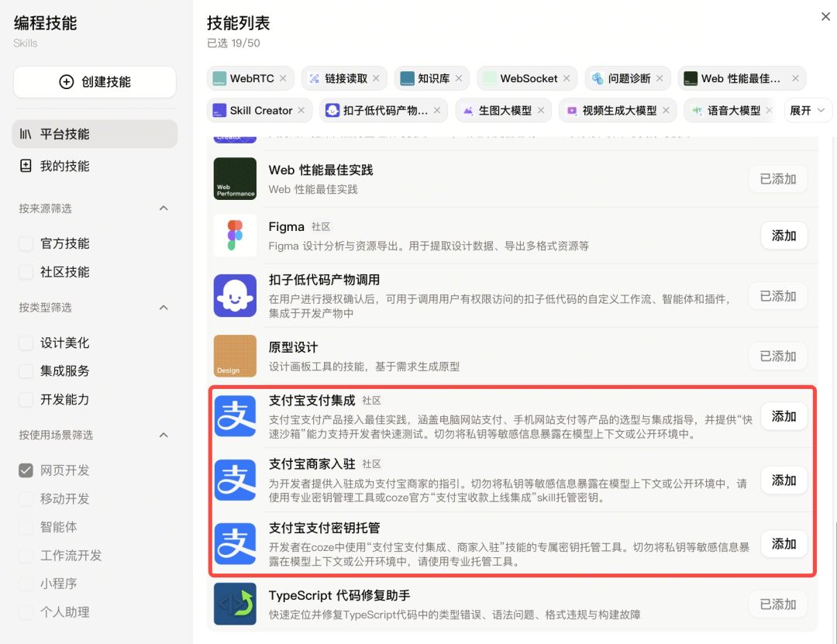Enable the 官方技能 filter checkbox
The width and height of the screenshot is (837, 644).
point(26,243)
